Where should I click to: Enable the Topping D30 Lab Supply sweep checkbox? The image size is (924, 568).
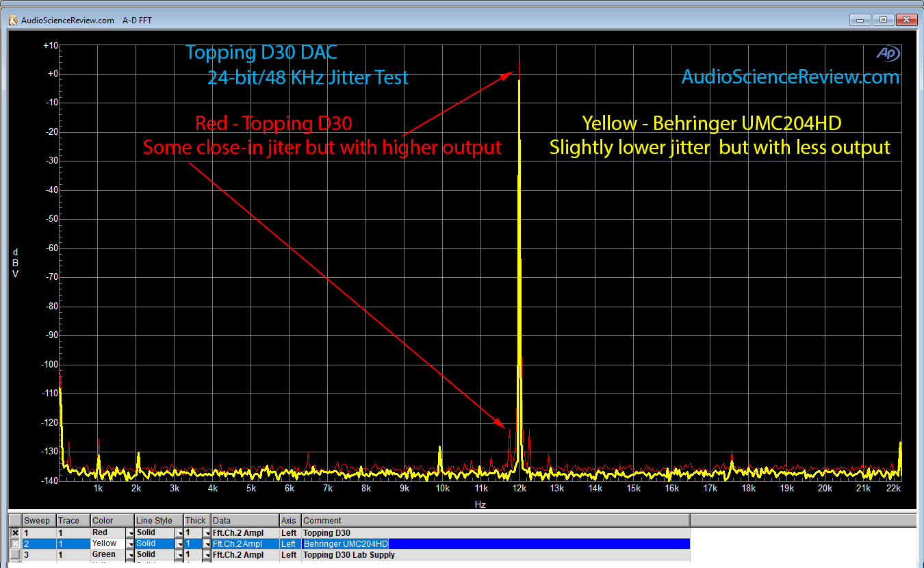tap(15, 554)
